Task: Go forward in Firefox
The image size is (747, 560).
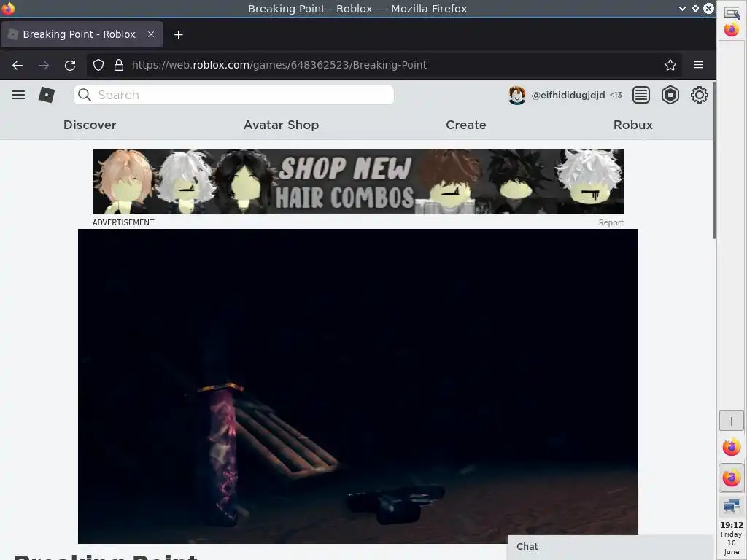Action: [x=43, y=65]
